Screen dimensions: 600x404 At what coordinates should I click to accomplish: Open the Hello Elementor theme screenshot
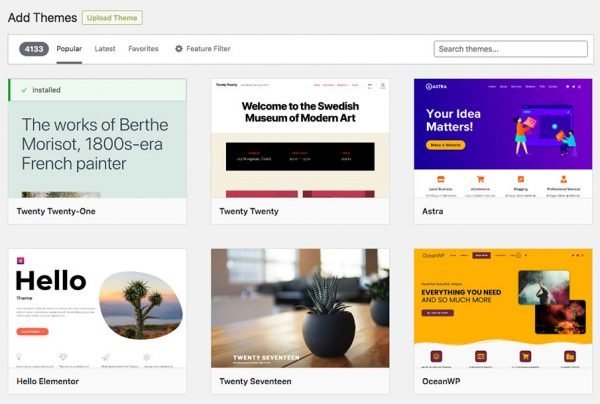[97, 308]
